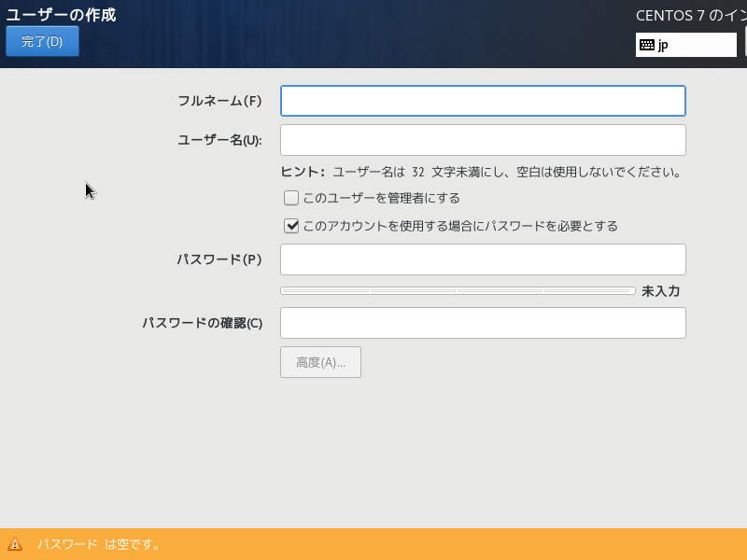The image size is (747, 560).
Task: Click the パスワード は空です warning message
Action: tap(99, 544)
